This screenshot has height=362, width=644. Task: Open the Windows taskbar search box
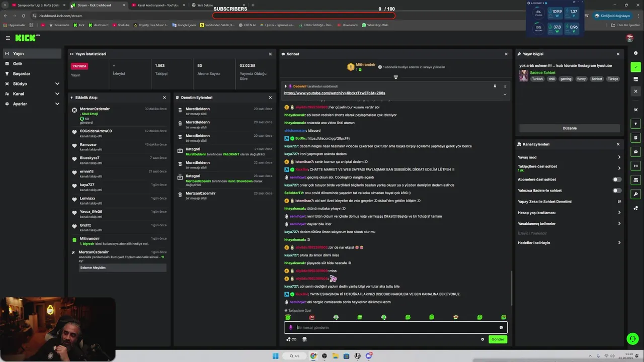[294, 356]
